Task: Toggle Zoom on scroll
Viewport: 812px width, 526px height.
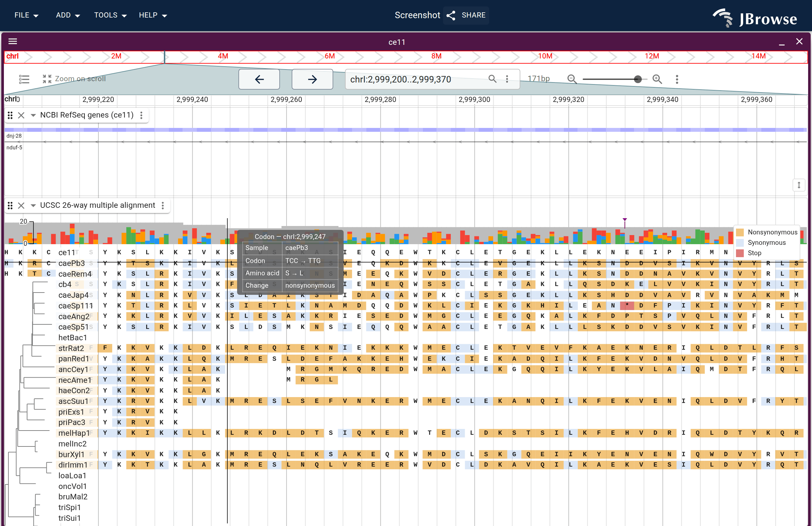Action: coord(74,79)
